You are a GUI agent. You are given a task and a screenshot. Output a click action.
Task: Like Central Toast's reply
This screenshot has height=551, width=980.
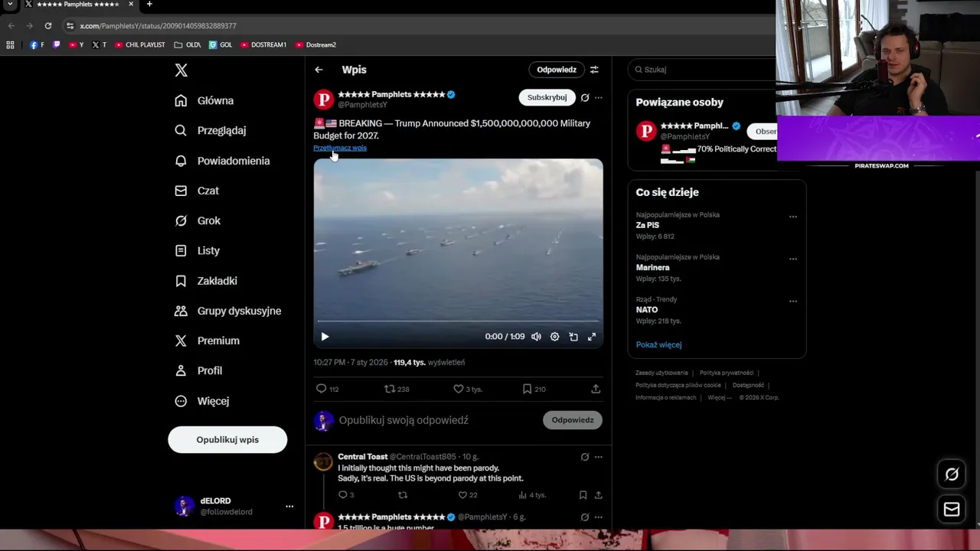click(x=462, y=495)
